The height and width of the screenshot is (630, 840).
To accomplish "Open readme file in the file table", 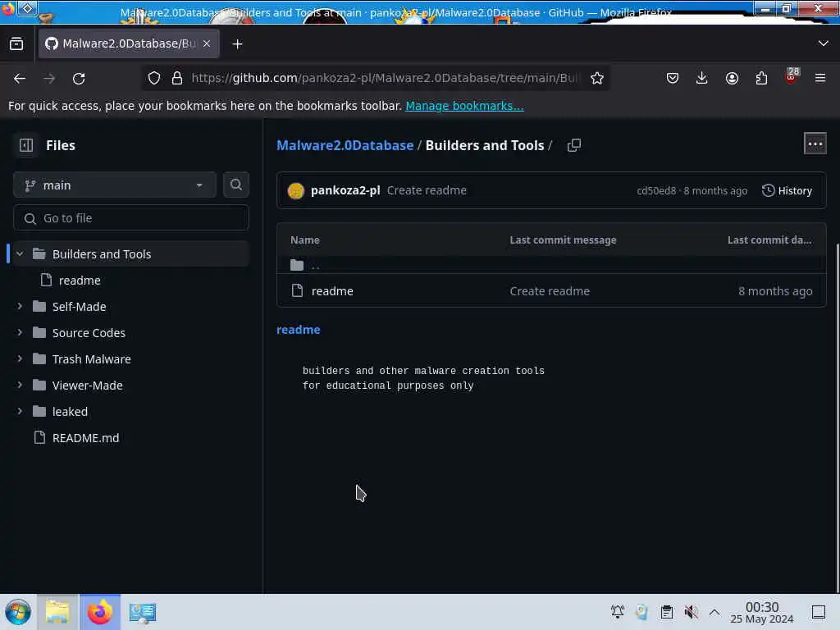I will tap(332, 291).
